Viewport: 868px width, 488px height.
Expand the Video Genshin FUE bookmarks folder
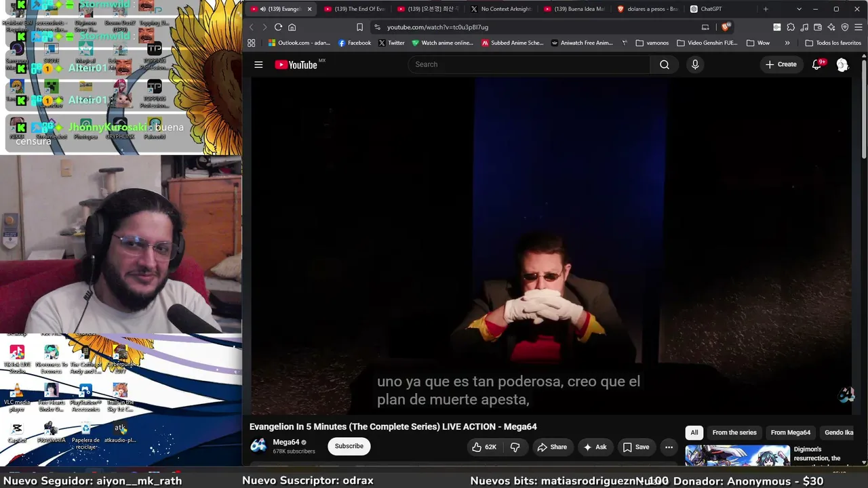click(707, 43)
